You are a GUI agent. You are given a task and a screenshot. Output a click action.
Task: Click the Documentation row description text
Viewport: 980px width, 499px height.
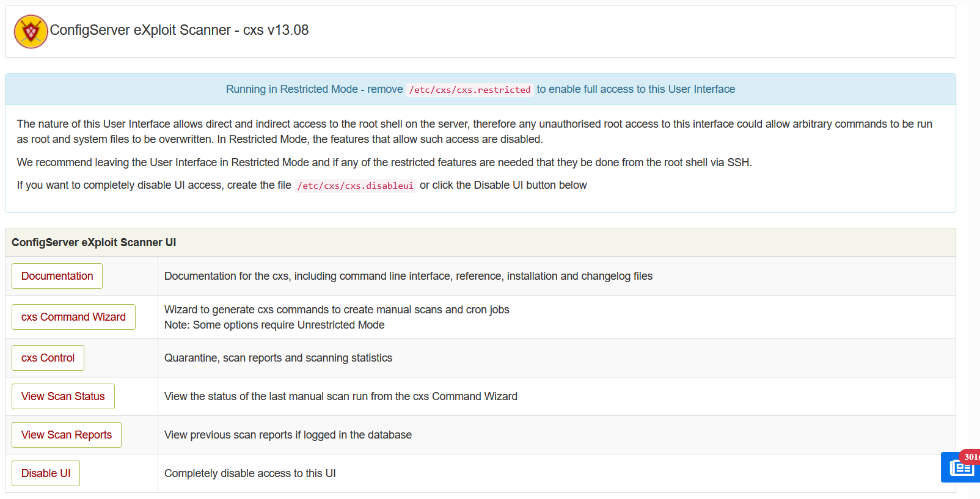408,276
